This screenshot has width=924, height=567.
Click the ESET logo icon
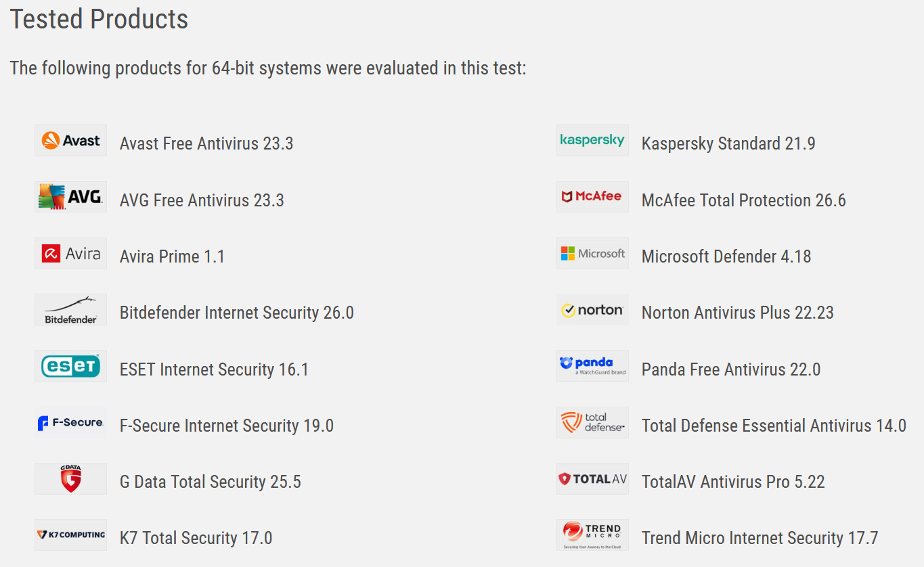(70, 366)
